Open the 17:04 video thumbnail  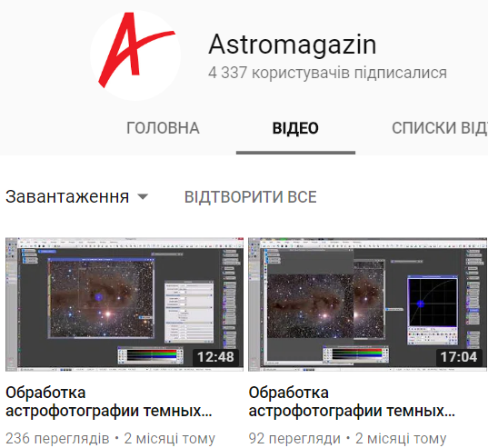[367, 304]
